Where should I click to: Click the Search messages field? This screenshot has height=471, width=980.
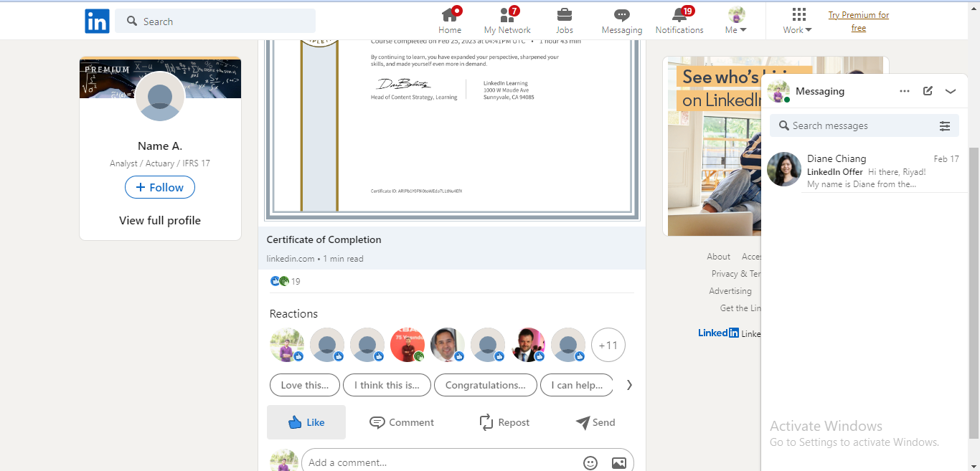pos(854,125)
